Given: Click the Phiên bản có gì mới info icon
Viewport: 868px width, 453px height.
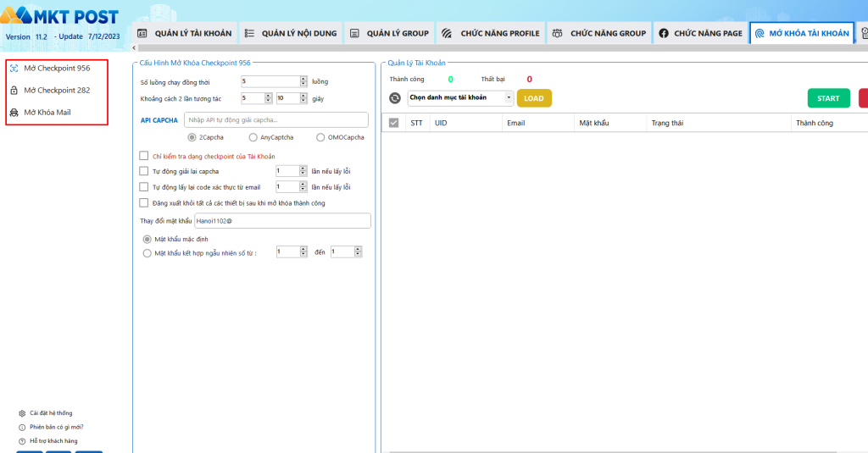Looking at the screenshot, I should (22, 427).
